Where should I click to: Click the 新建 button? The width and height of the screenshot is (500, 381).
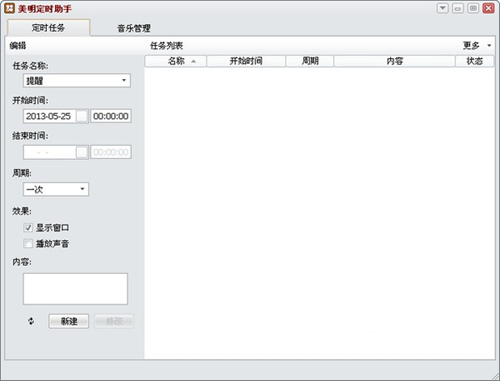click(x=69, y=321)
